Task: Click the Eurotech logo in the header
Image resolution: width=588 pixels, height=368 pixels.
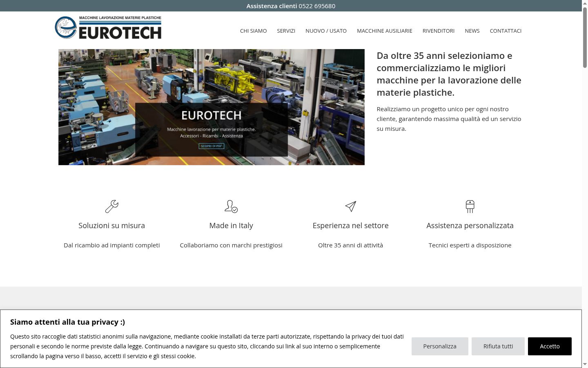Action: [x=108, y=28]
